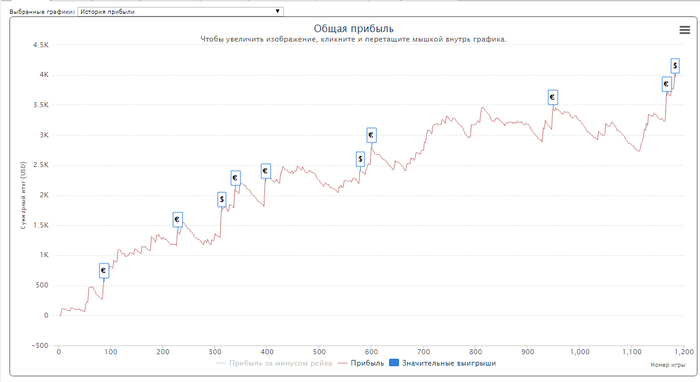Click the blue Значительные выигрыши legend swatch
700x382 pixels.
[394, 363]
